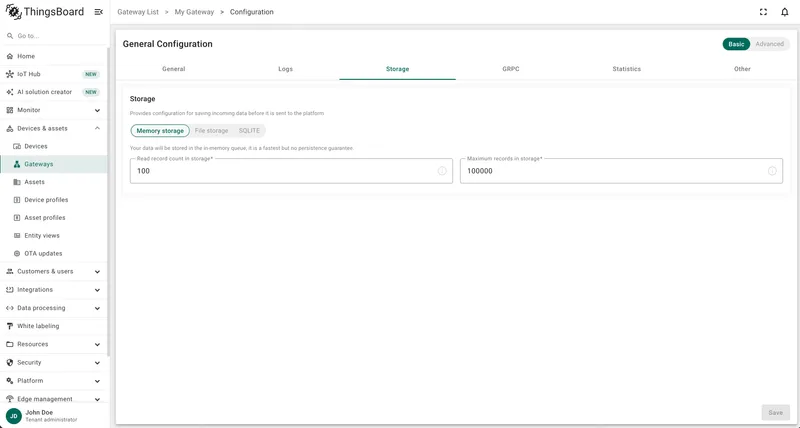This screenshot has width=800, height=428.
Task: Expand Integrations menu chevron
Action: (97, 290)
